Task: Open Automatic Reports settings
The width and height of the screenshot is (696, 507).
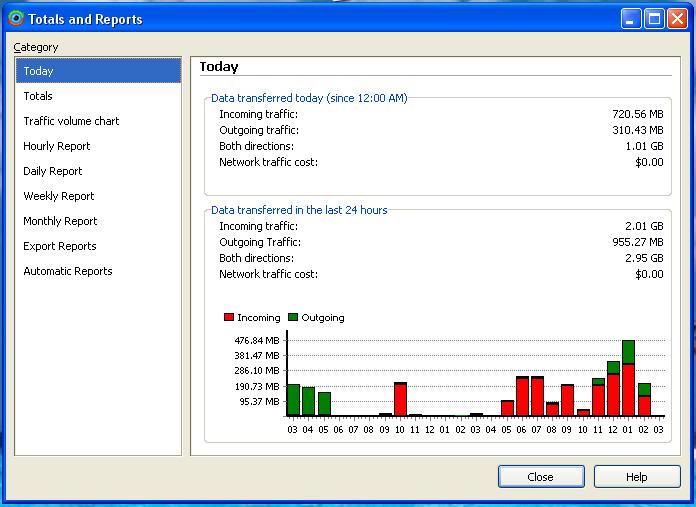Action: [68, 271]
